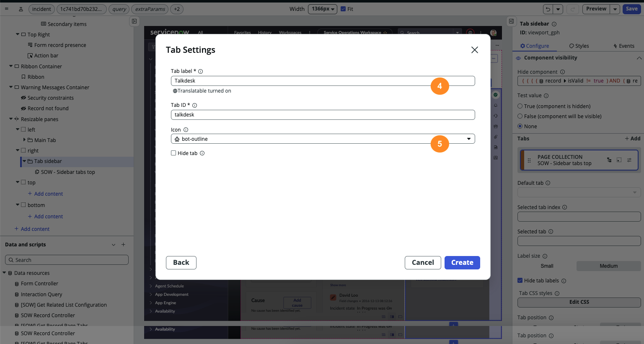Screen dimensions: 644x344
Task: Open the Preview split-button arrow
Action: (x=615, y=9)
